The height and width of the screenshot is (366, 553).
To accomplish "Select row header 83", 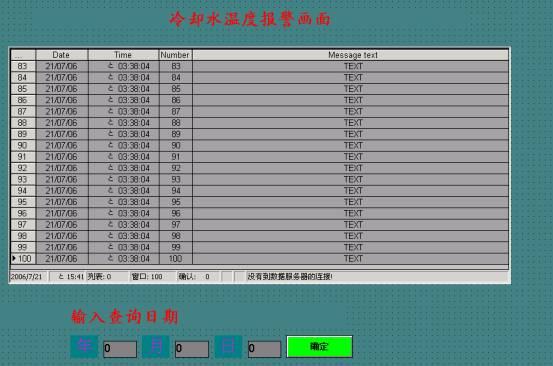I will tap(23, 66).
